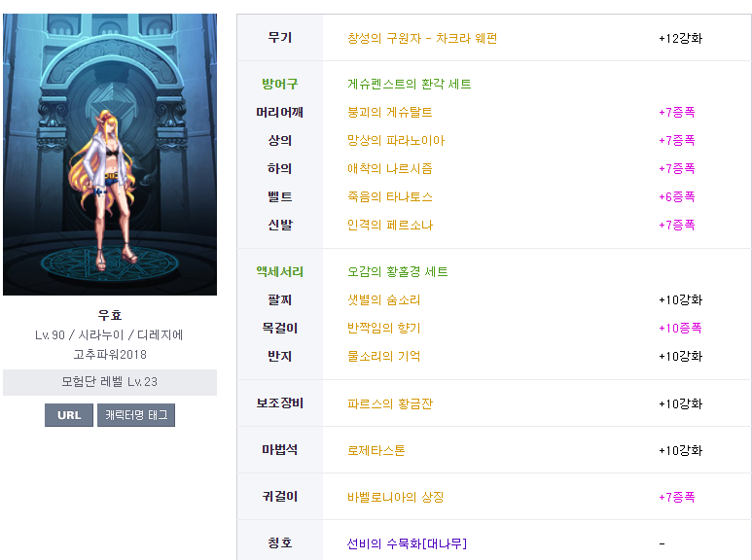The width and height of the screenshot is (752, 560).
Task: Open earring 바벨로니아의 상징
Action: (395, 497)
